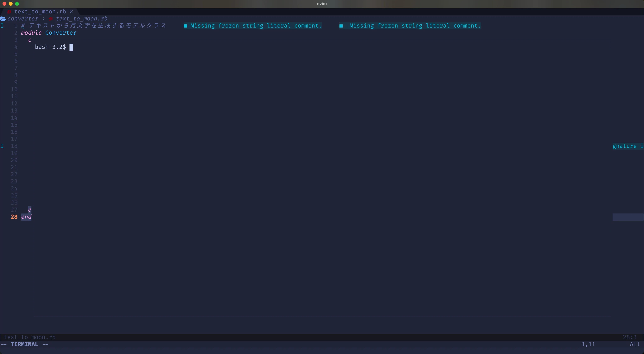Click the info diagnostic sign on line 1
Screen dimensions: 644x354
[x=2, y=26]
